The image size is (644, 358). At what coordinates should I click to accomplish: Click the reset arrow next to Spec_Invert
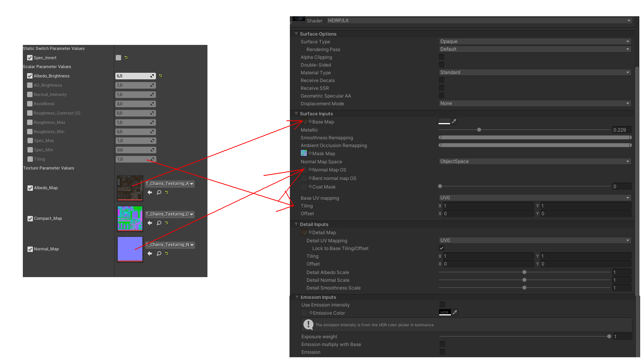point(126,57)
